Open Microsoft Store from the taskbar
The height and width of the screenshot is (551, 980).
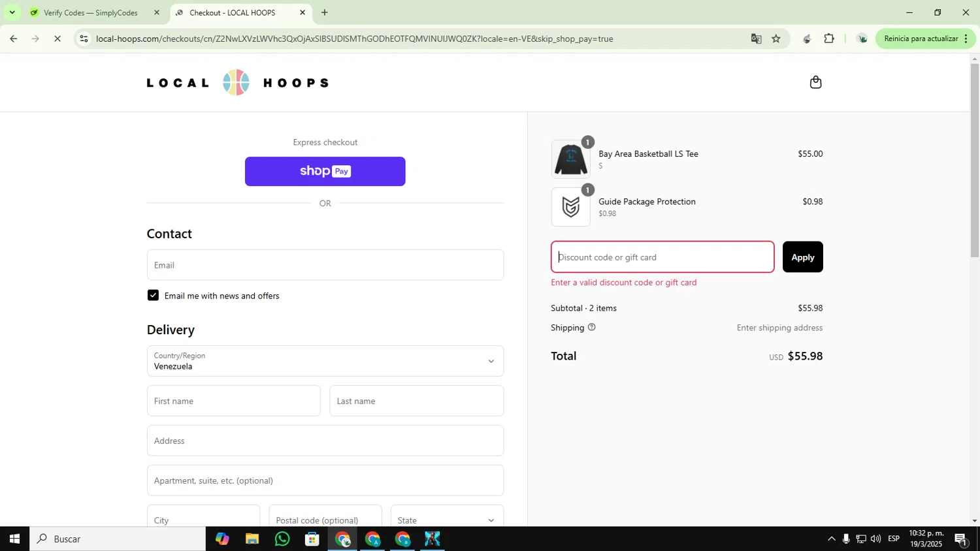tap(312, 539)
